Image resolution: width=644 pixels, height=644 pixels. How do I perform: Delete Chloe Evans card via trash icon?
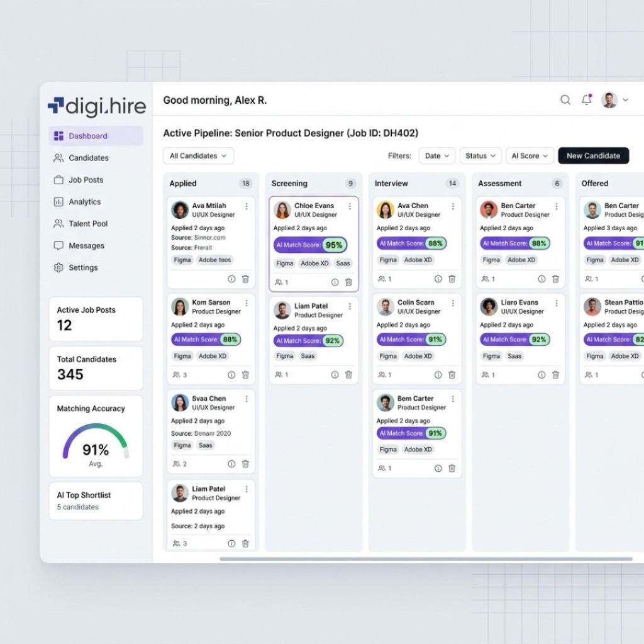(x=348, y=282)
